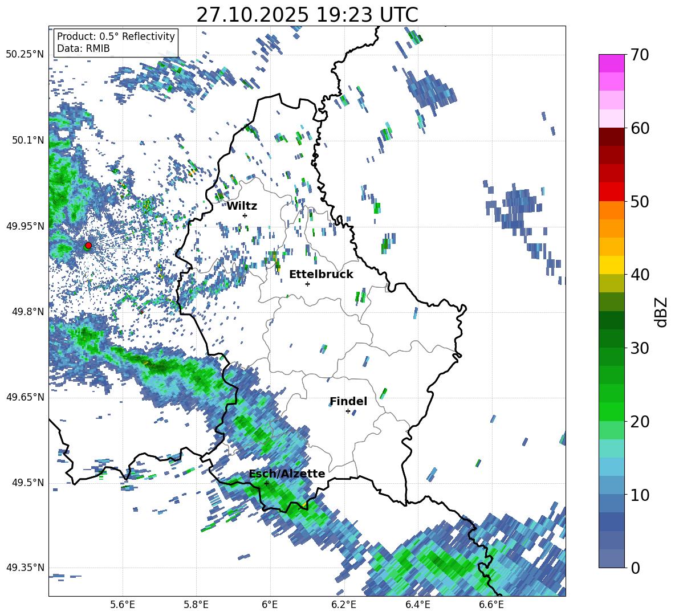The height and width of the screenshot is (616, 675).
Task: Click the Data: RMIB text
Action: point(83,48)
